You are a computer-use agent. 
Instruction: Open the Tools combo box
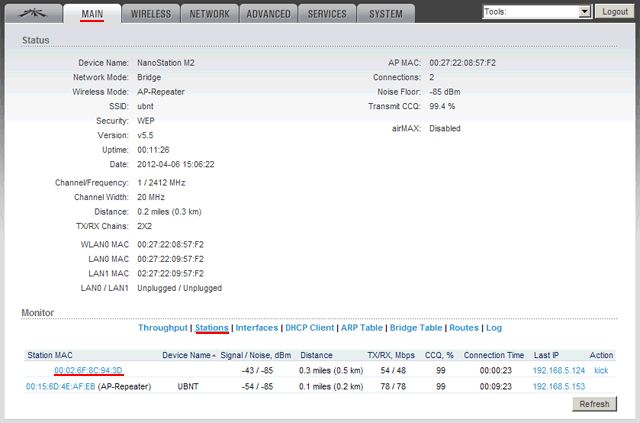coord(537,11)
